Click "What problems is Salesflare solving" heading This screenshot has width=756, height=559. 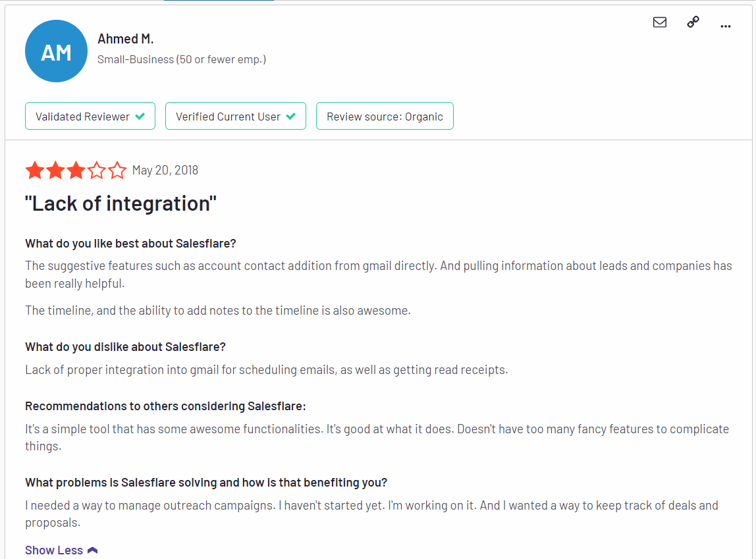pyautogui.click(x=206, y=483)
